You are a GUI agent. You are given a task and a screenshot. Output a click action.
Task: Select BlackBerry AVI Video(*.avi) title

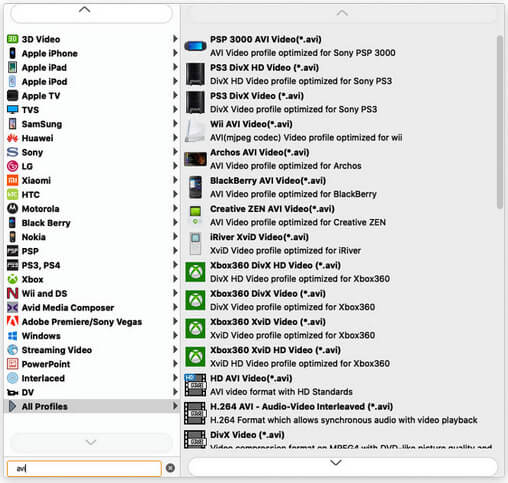click(268, 181)
